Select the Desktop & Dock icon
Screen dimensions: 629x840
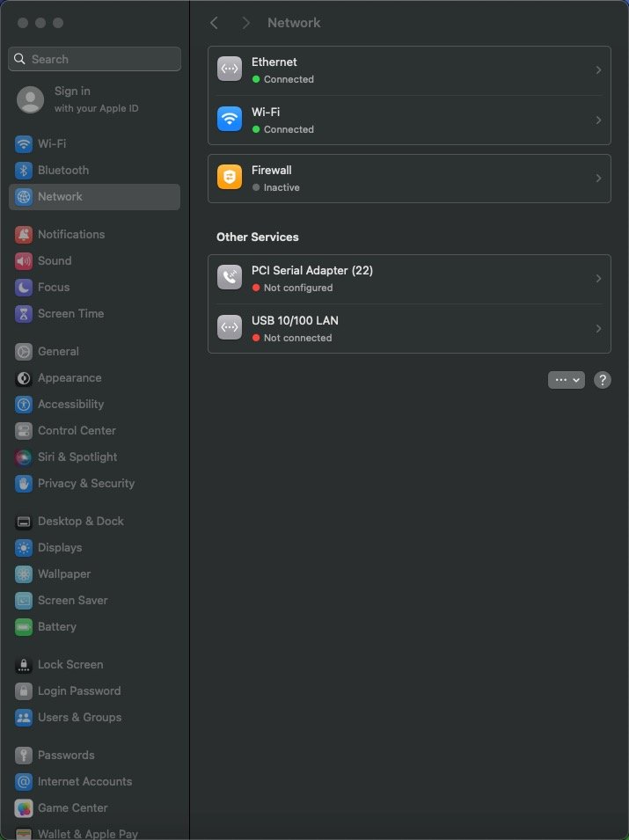tap(24, 522)
